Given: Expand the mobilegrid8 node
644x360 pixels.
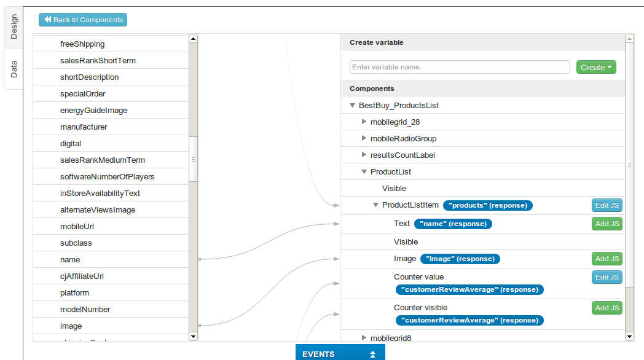Looking at the screenshot, I should (x=364, y=337).
